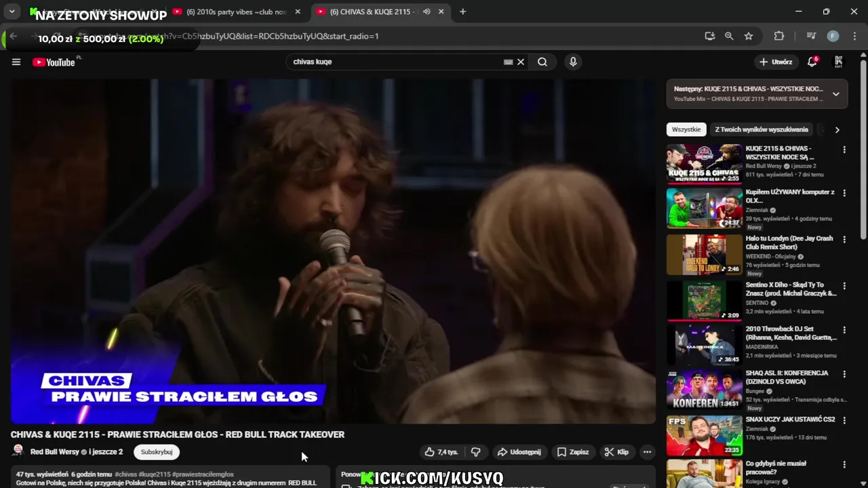Open the Kupiłem UŻYWANY komputer thumbnail
This screenshot has width=868, height=488.
(x=704, y=208)
